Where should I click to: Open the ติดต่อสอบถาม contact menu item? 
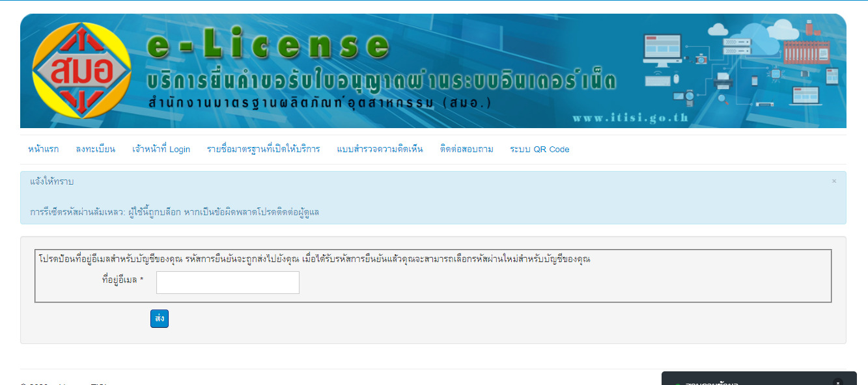click(x=466, y=150)
